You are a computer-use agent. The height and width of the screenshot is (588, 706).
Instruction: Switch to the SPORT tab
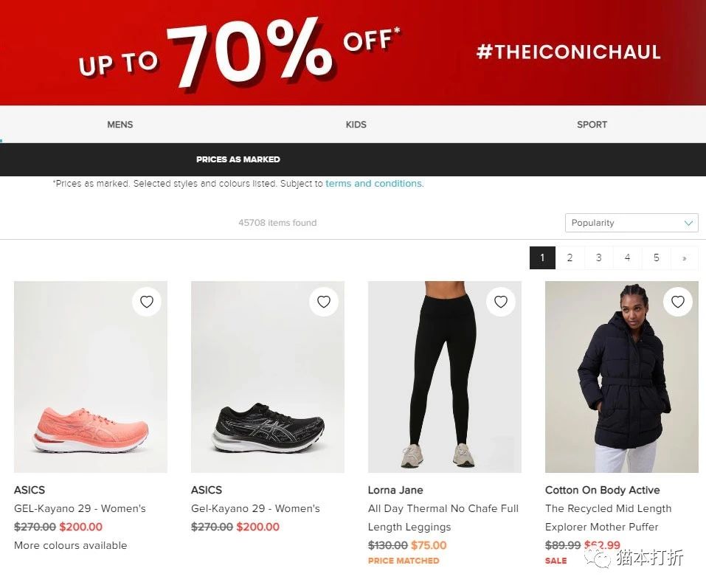pos(592,124)
